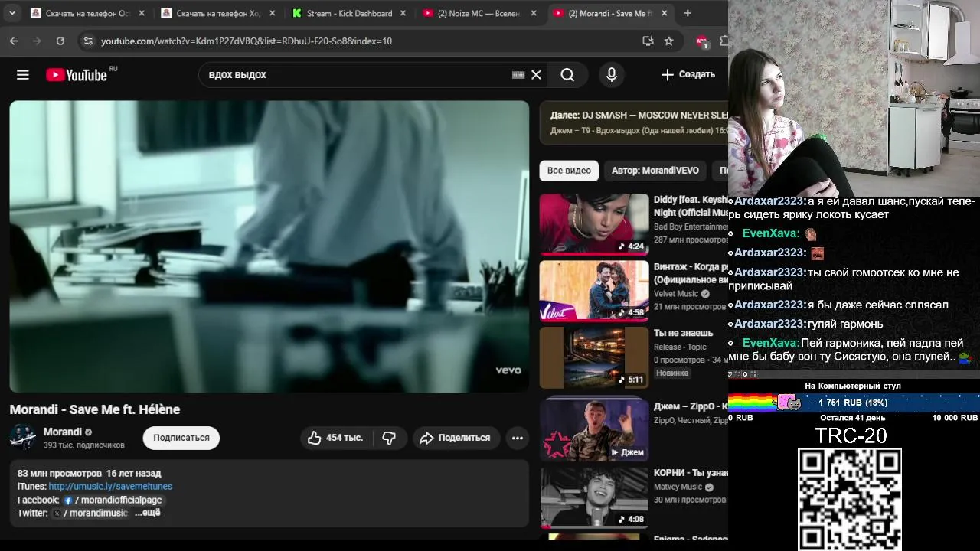The image size is (980, 551).
Task: Clear the search query with the X
Action: (537, 74)
